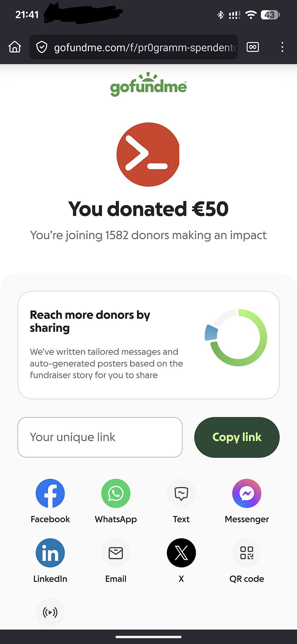The width and height of the screenshot is (297, 644).
Task: Go to the browser home page
Action: click(x=15, y=47)
